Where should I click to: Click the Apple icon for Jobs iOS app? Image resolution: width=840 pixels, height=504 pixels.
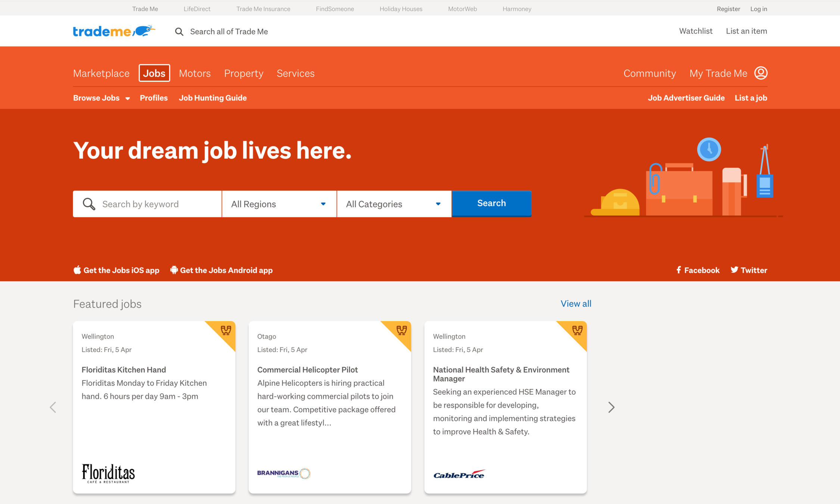77,270
